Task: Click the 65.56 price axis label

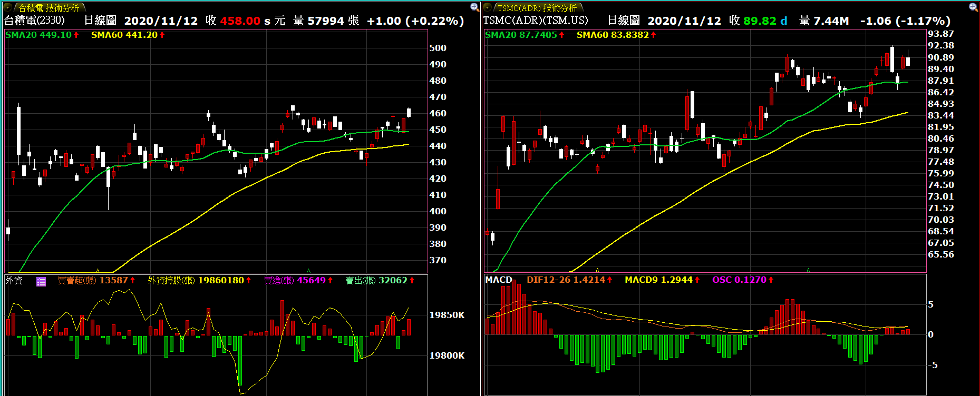Action: tap(941, 254)
